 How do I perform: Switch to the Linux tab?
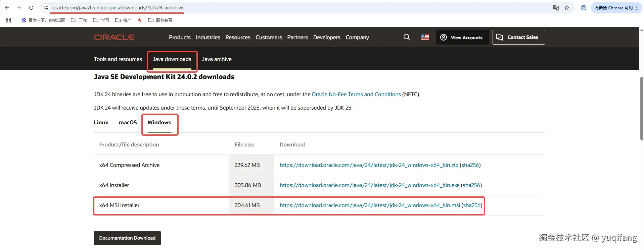101,122
